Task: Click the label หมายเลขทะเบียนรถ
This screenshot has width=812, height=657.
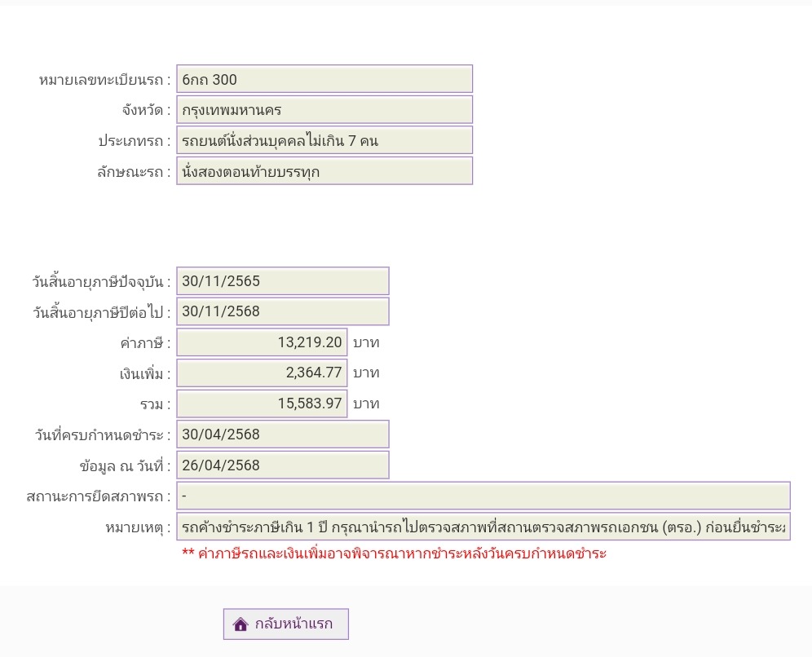Action: coord(104,80)
